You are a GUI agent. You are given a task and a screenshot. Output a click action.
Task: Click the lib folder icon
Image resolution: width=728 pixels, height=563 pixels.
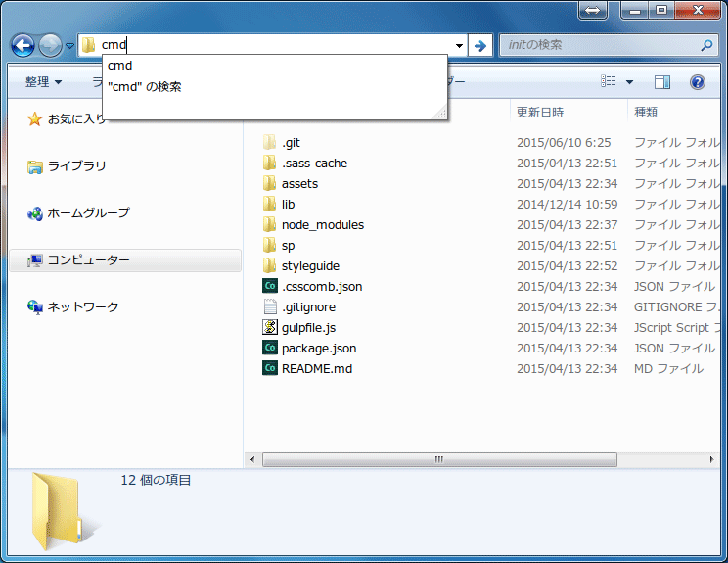tap(269, 204)
